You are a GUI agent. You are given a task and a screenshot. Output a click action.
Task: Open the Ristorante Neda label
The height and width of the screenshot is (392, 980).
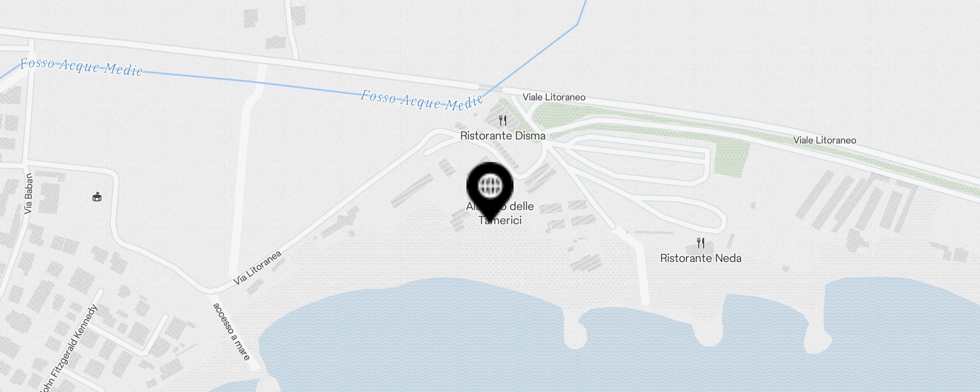click(701, 258)
